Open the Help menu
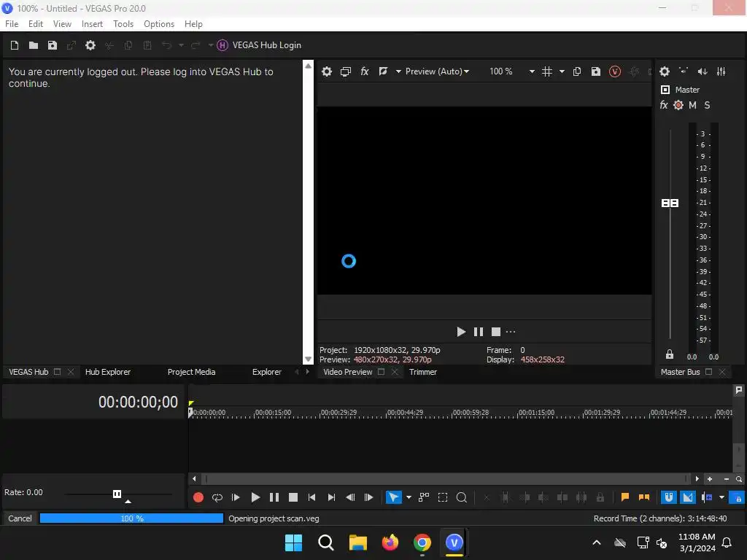The height and width of the screenshot is (560, 747). click(193, 24)
